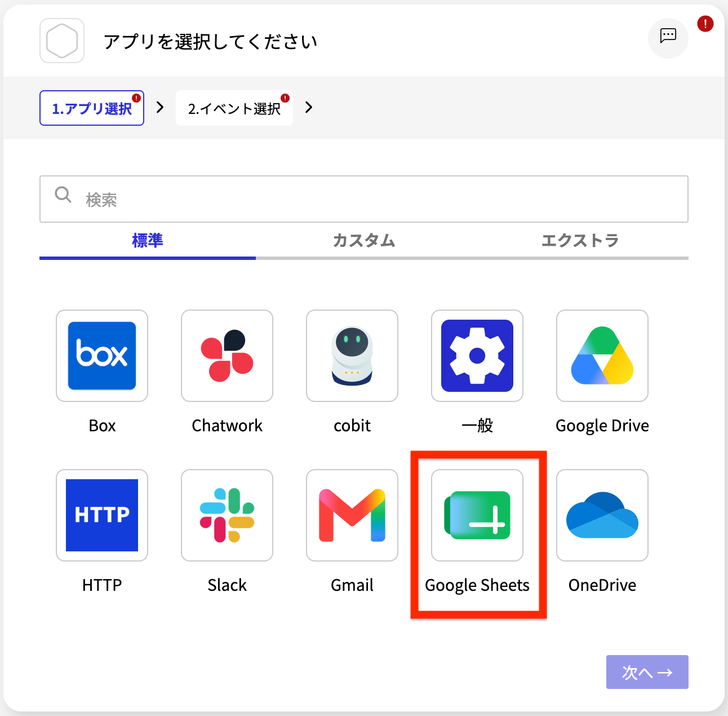Choose the Google Drive app icon
The height and width of the screenshot is (716, 728).
[602, 356]
